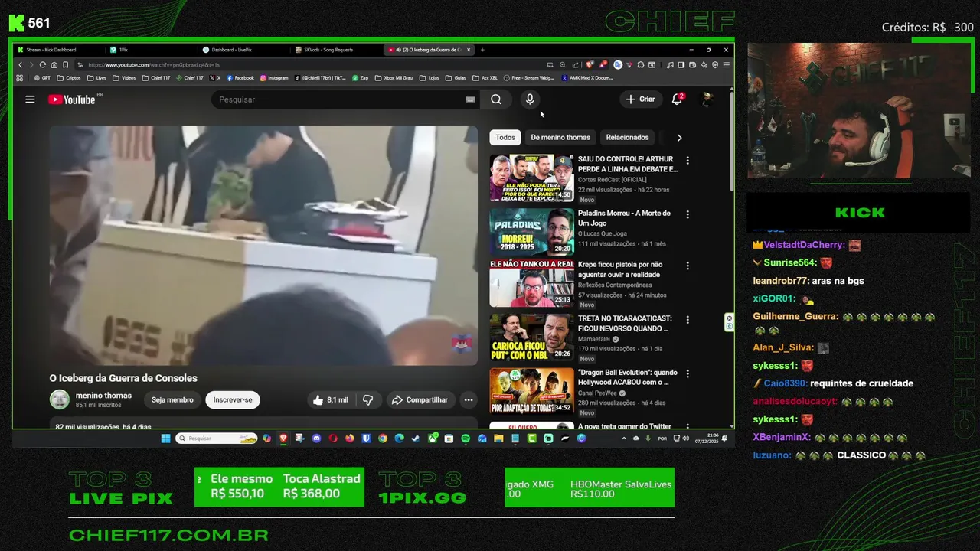Click the Criar create button
Image resolution: width=980 pixels, height=551 pixels.
point(640,99)
